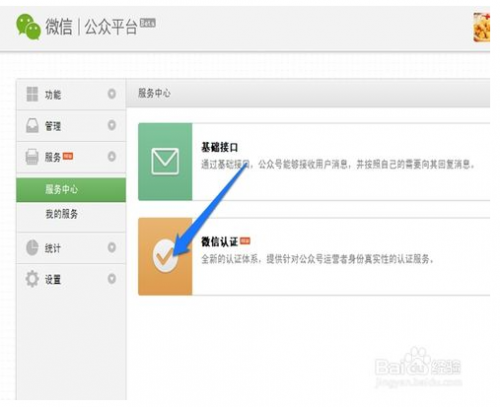Screen dimensions: 500x407
Task: Click the 设置 gear icon
Action: pos(32,279)
